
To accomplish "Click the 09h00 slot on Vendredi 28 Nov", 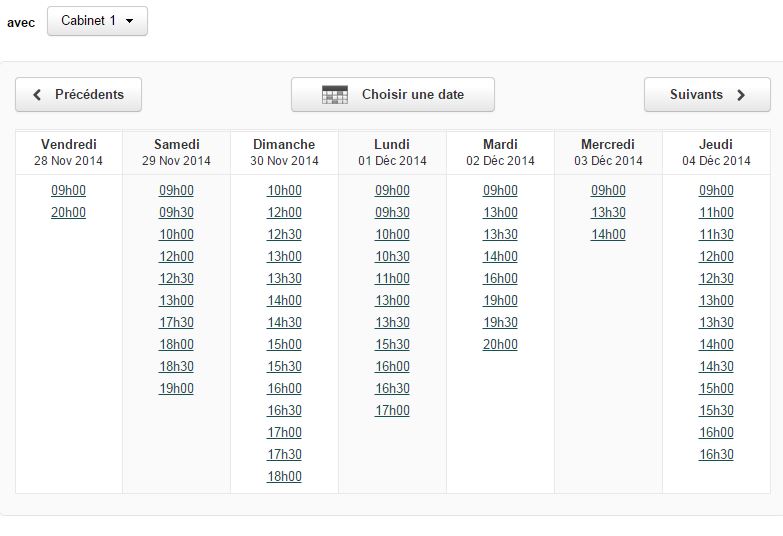I will point(68,190).
